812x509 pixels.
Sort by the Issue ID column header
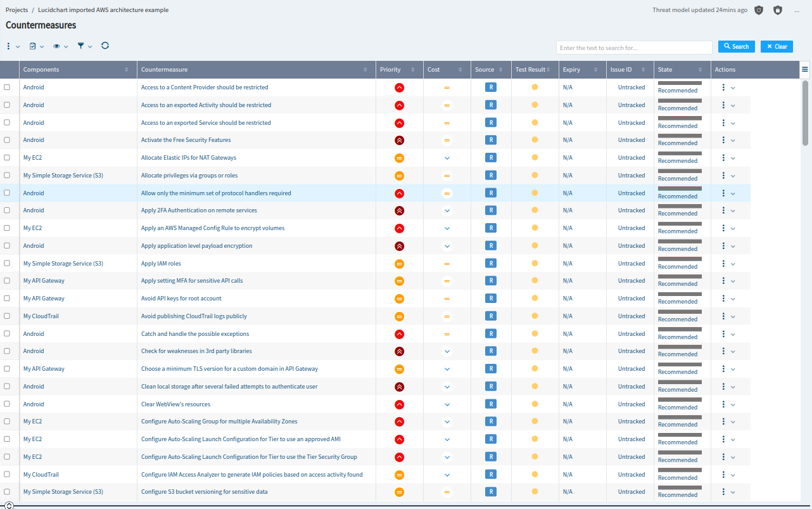[630, 70]
